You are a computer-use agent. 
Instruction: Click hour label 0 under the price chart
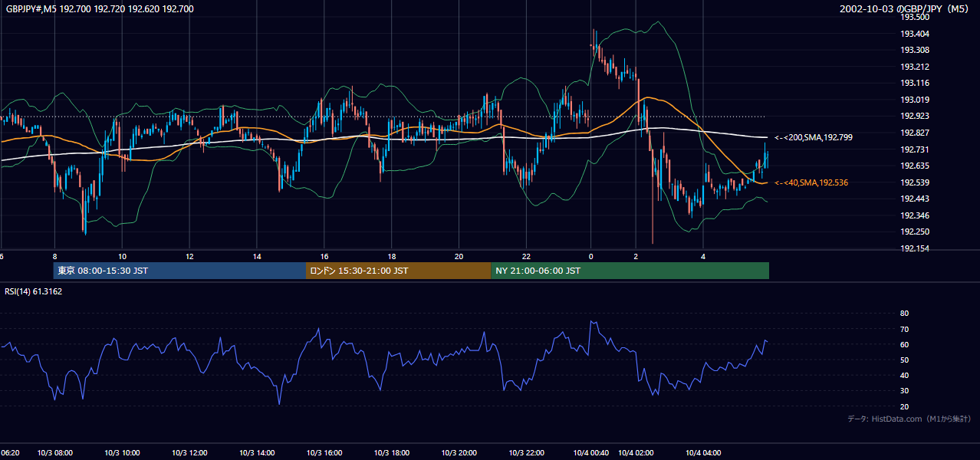coord(591,256)
